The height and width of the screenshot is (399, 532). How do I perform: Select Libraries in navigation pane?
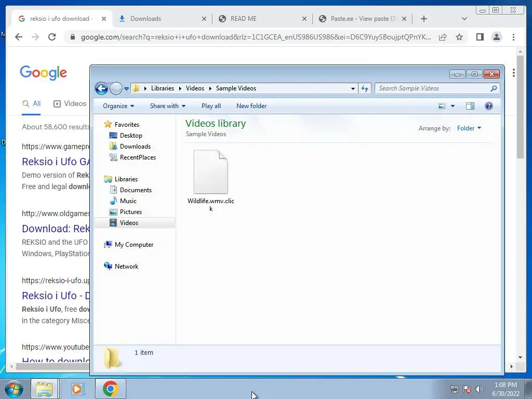pos(126,179)
